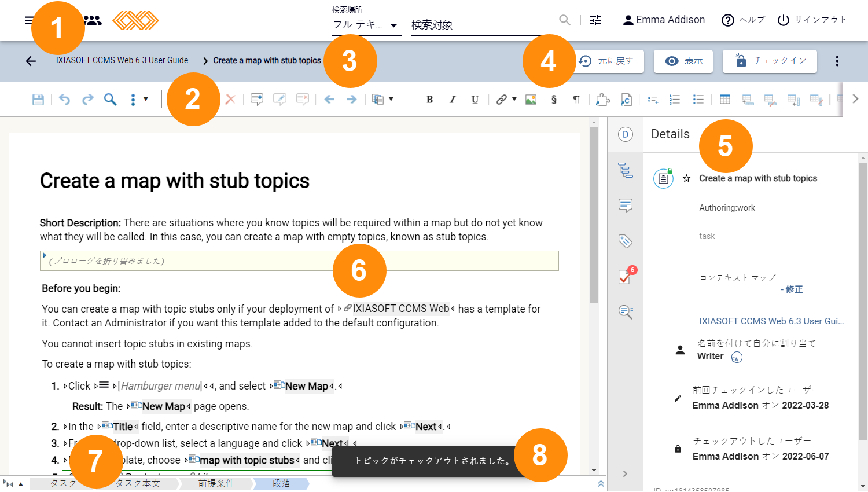Click the 表示 view button
The width and height of the screenshot is (868, 492).
(683, 61)
